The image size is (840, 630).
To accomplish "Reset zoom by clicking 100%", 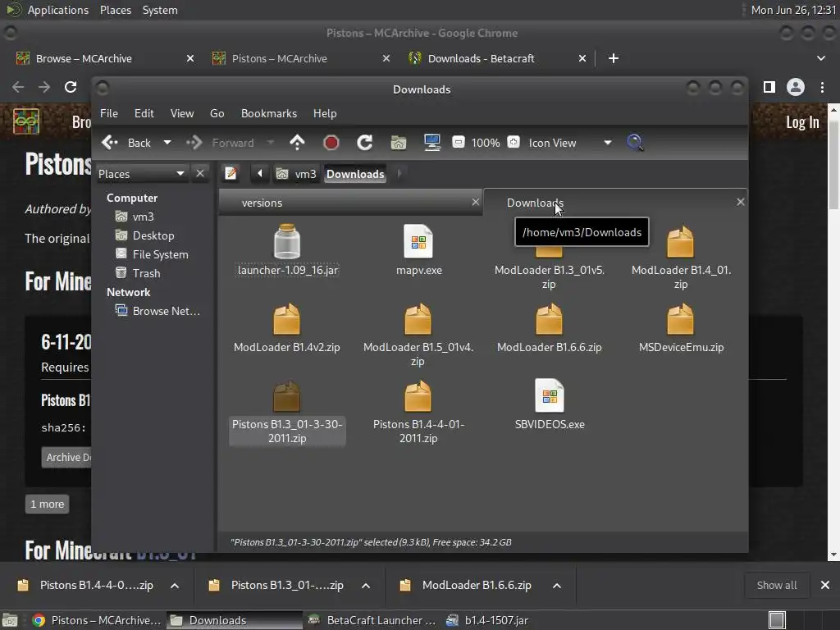I will (x=486, y=143).
